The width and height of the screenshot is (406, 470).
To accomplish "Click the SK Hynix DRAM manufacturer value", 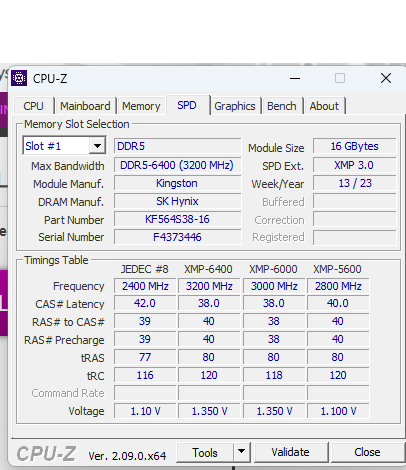I will (x=177, y=201).
